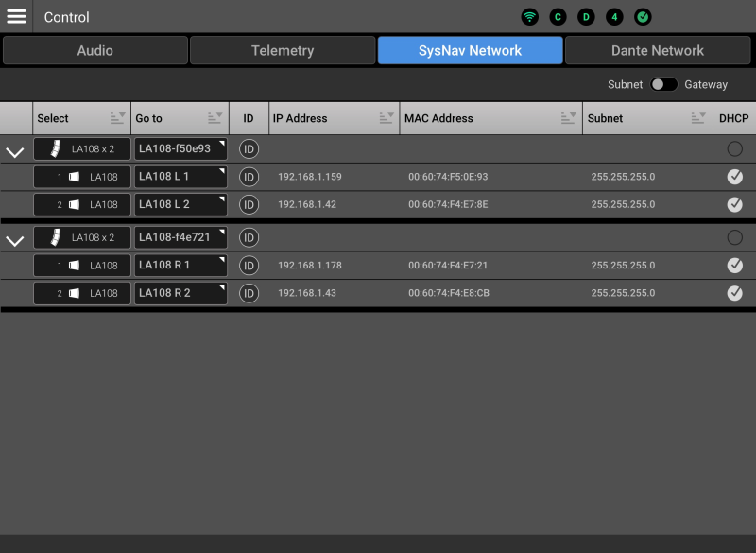Select speaker 1 LA108 in second group
The height and width of the screenshot is (553, 756).
(x=82, y=266)
